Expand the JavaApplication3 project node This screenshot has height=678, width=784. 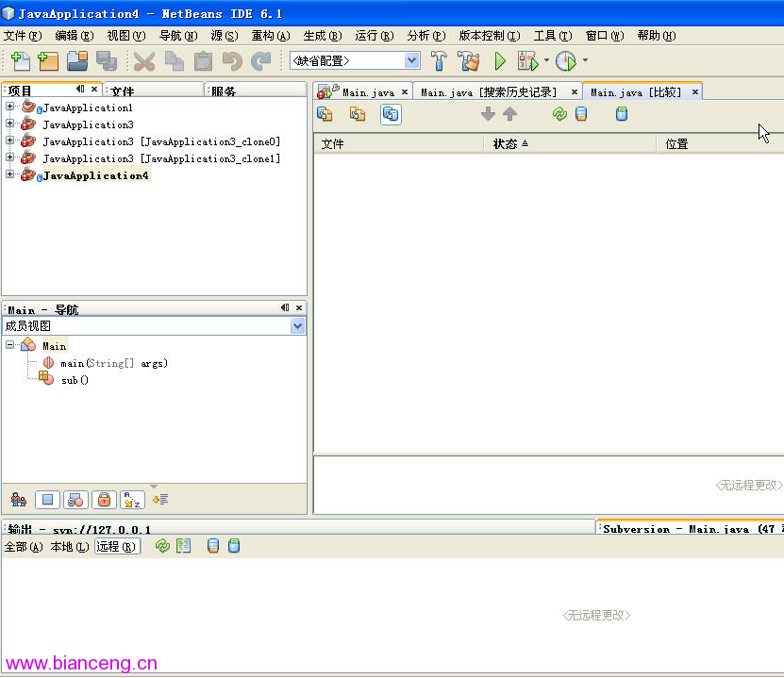pos(9,124)
